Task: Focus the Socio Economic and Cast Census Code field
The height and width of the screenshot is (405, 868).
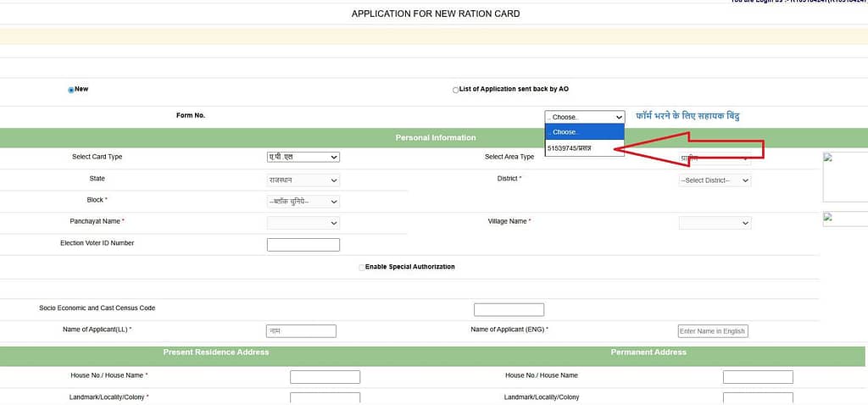Action: click(x=509, y=310)
